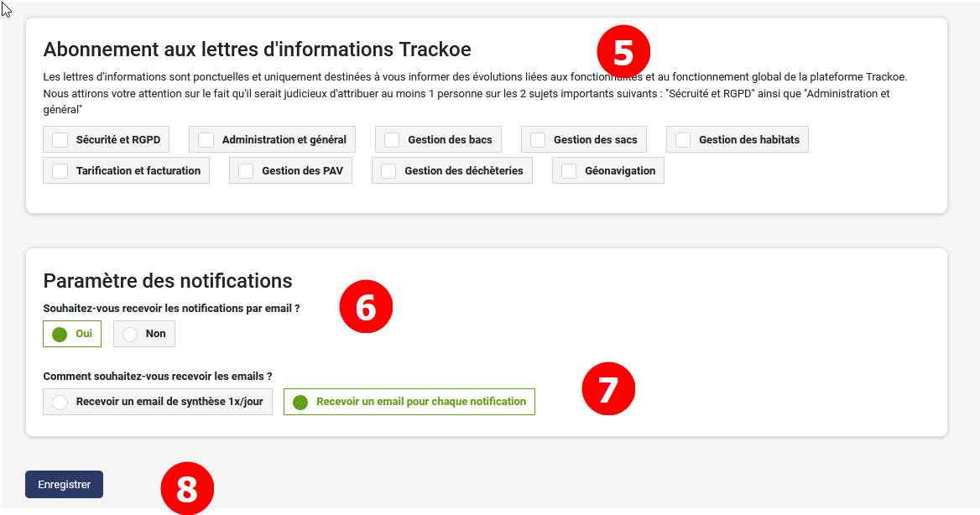Click the red number 8 badge

tap(187, 489)
